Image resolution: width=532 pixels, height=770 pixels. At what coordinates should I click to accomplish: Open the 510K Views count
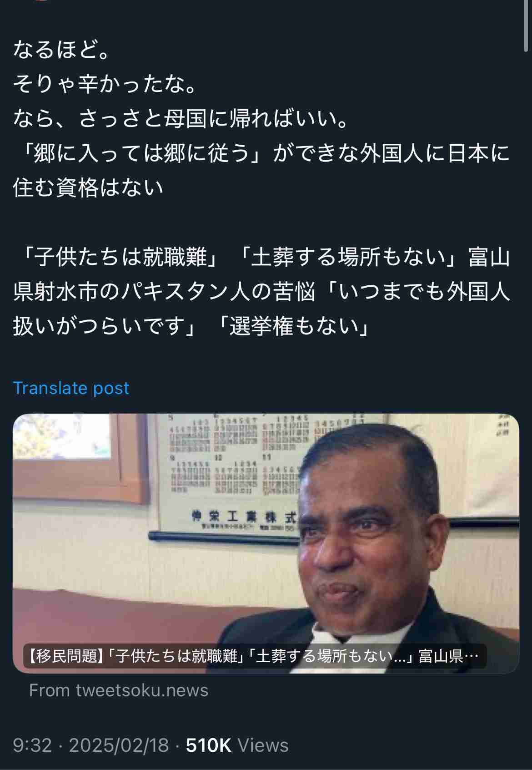pyautogui.click(x=237, y=745)
